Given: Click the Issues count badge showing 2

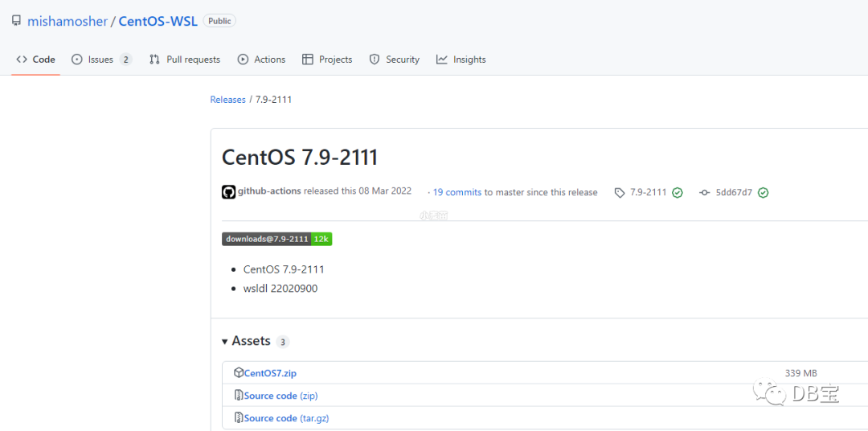Looking at the screenshot, I should (125, 60).
